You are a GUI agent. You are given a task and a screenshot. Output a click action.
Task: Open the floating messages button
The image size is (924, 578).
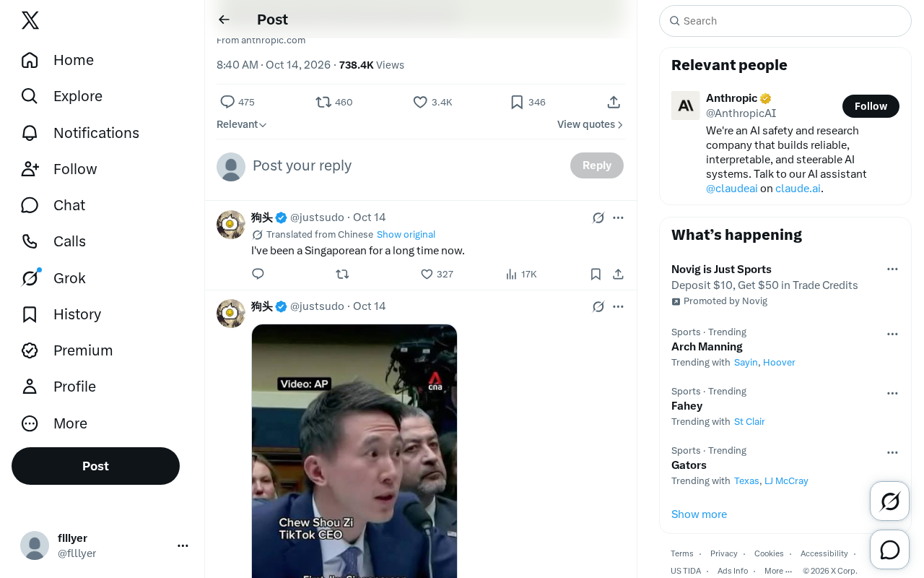point(889,550)
